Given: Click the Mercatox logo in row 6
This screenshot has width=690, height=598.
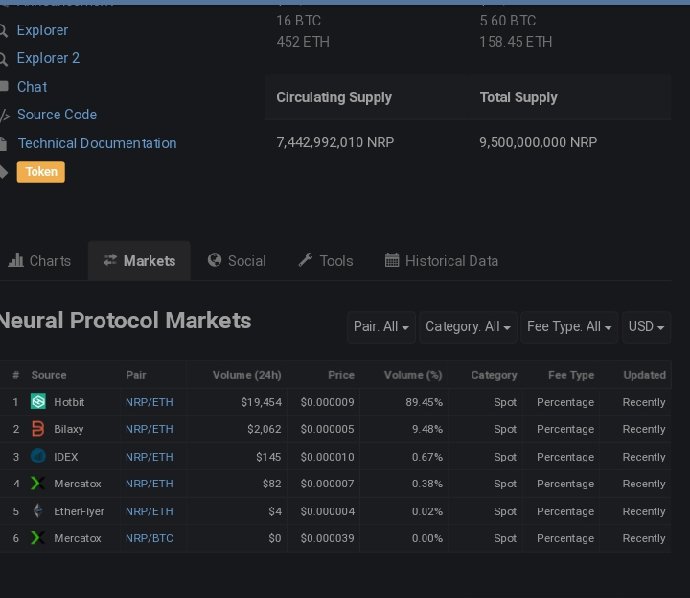Looking at the screenshot, I should tap(38, 538).
